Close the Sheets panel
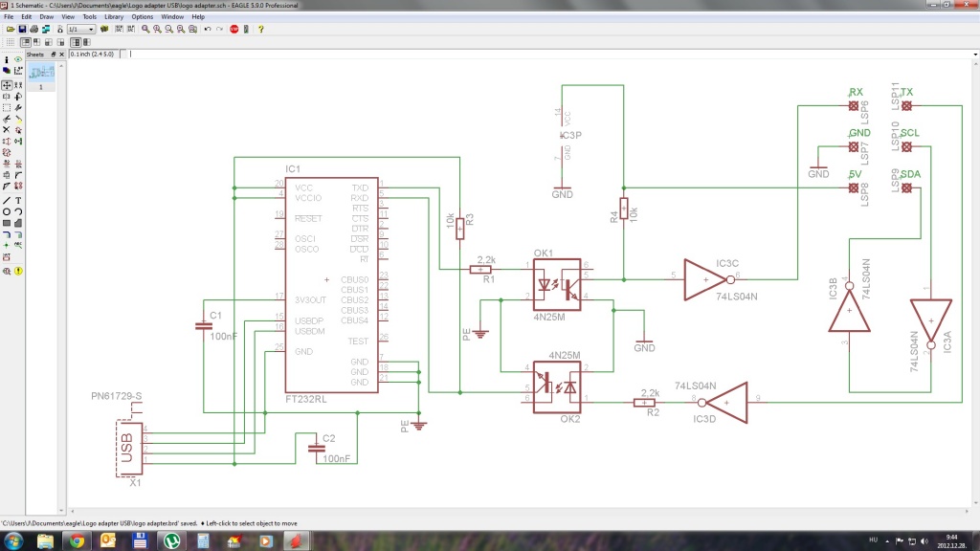Screen dimensions: 980x551 click(x=62, y=55)
